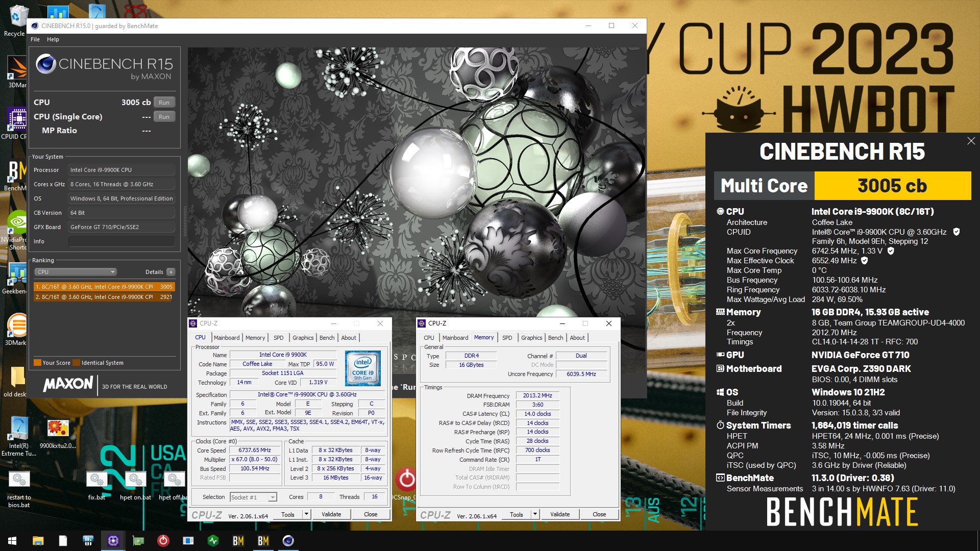Open Graphics tab in right CPU-Z window
Viewport: 980px width, 551px height.
click(531, 338)
